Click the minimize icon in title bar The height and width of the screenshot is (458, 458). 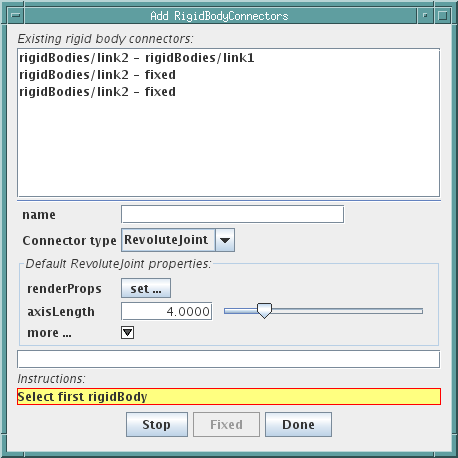click(x=425, y=15)
